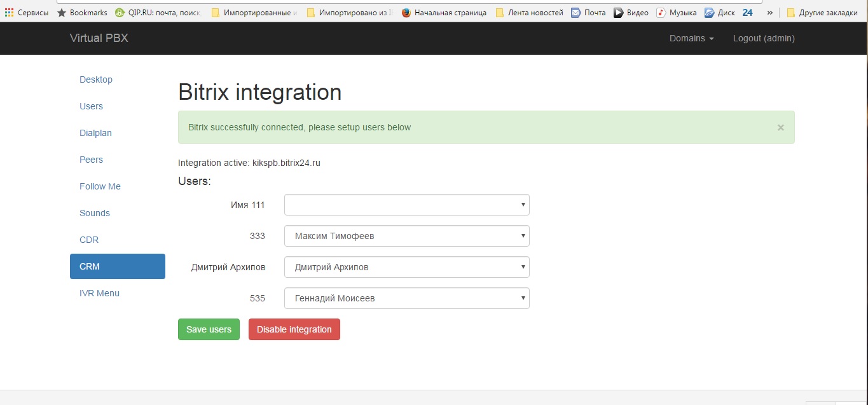Open the QIP.RU bookmark icon
The image size is (868, 405).
[x=120, y=13]
